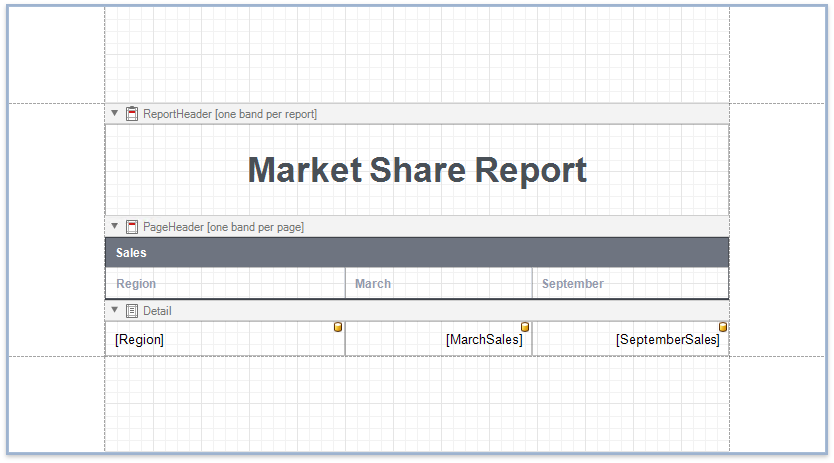The image size is (834, 463).
Task: Select the Sales header cell
Action: coord(417,253)
